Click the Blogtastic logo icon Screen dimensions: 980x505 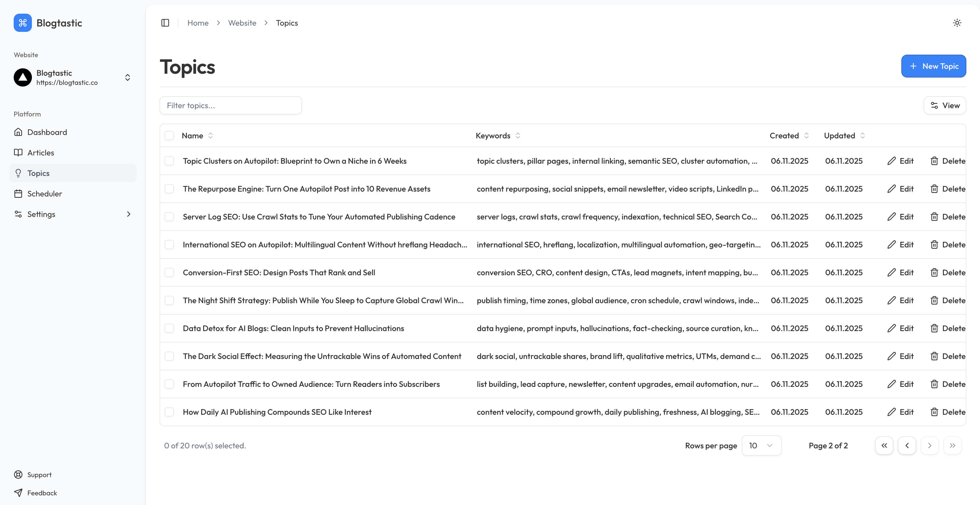23,23
